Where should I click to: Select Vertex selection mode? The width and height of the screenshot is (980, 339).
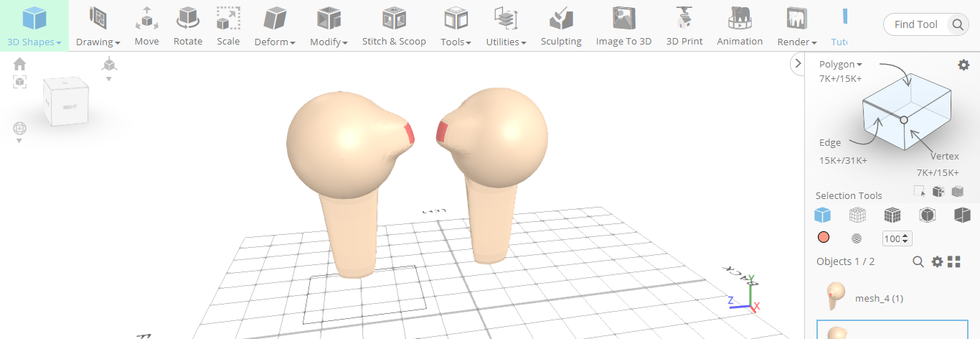coord(944,156)
